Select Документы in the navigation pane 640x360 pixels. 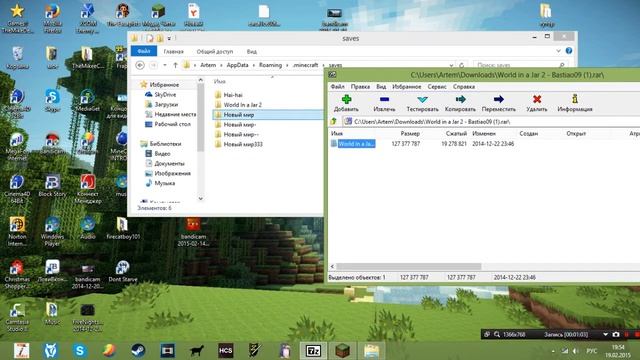pos(169,163)
